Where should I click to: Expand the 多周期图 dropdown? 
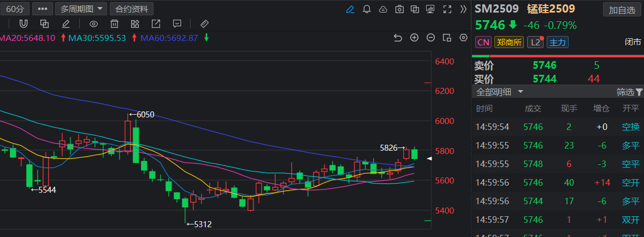81,9
